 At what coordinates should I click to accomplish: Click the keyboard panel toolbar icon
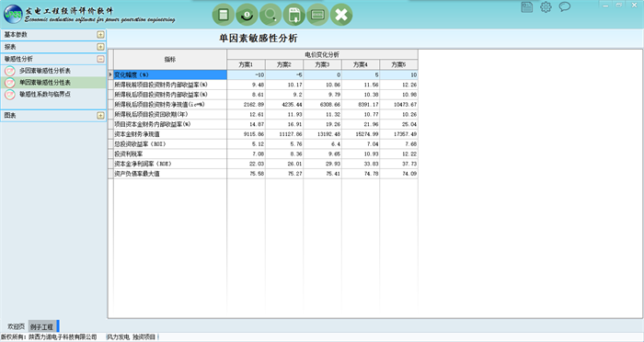click(317, 16)
